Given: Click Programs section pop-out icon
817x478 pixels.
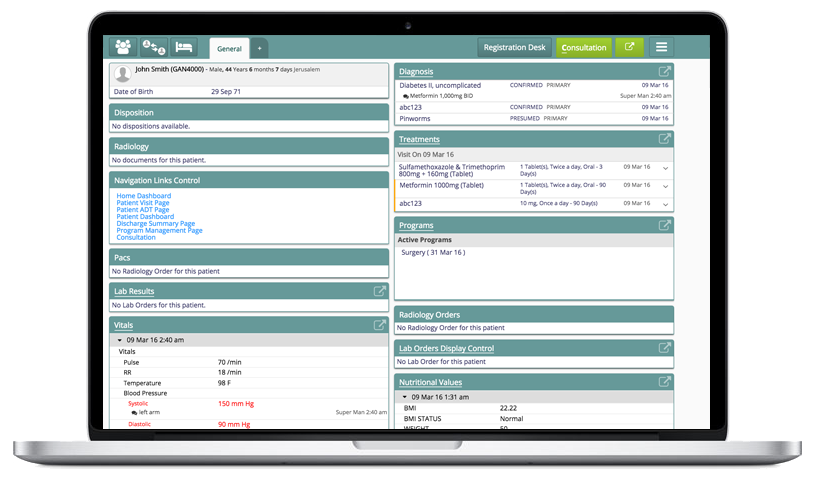Looking at the screenshot, I should tap(664, 226).
